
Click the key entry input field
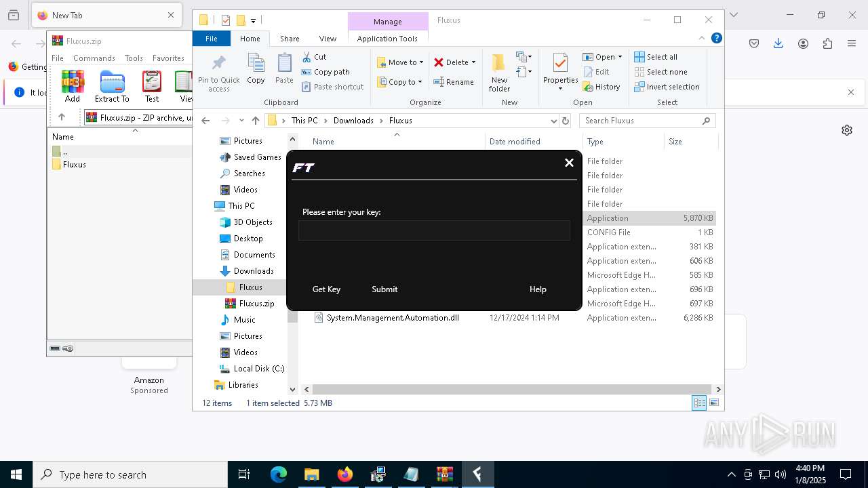(x=434, y=230)
